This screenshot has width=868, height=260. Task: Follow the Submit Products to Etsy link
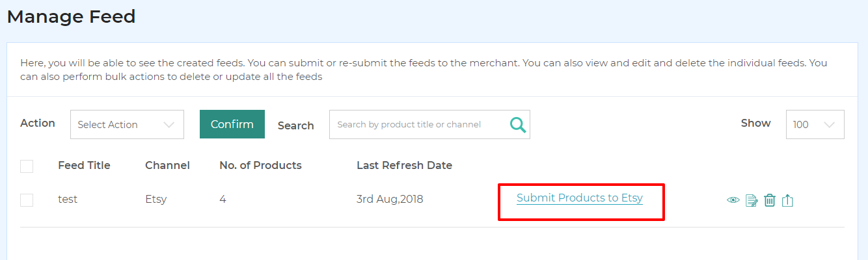[x=580, y=198]
